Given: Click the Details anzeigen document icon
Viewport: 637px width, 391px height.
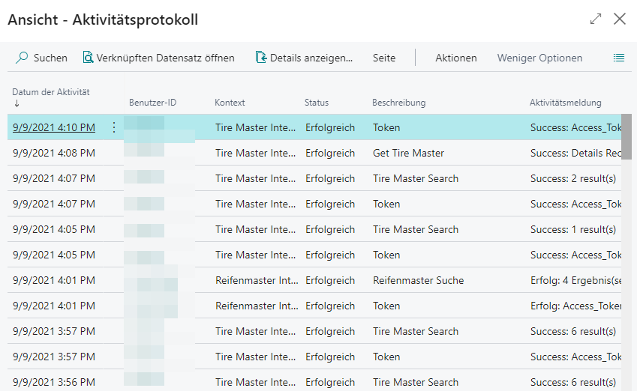Looking at the screenshot, I should (x=261, y=58).
